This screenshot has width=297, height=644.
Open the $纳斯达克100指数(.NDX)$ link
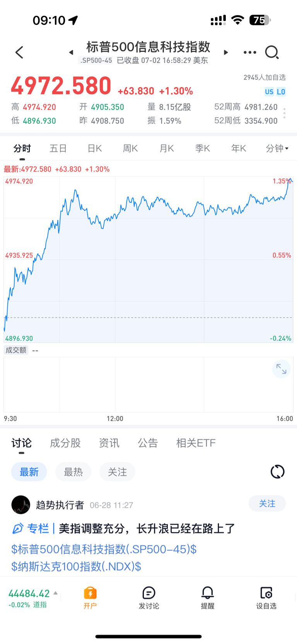click(76, 567)
